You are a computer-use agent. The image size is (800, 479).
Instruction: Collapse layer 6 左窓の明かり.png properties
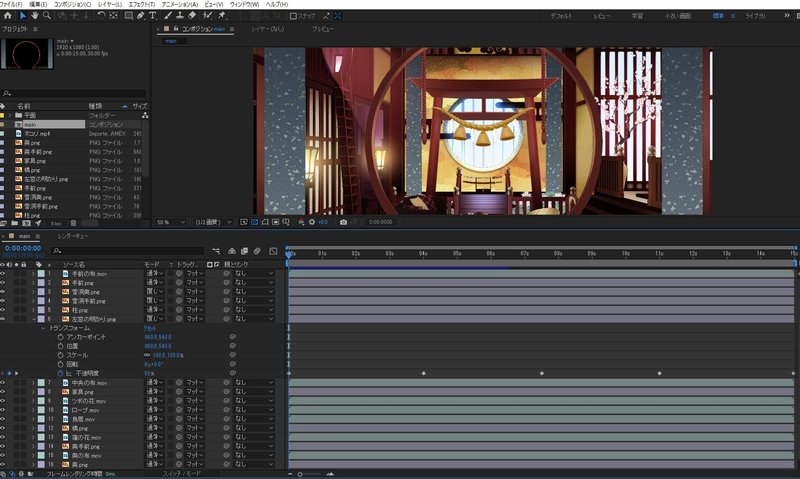34,319
